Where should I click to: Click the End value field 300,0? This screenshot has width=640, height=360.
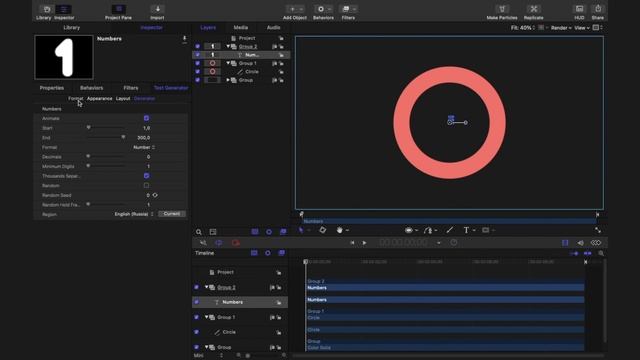143,138
